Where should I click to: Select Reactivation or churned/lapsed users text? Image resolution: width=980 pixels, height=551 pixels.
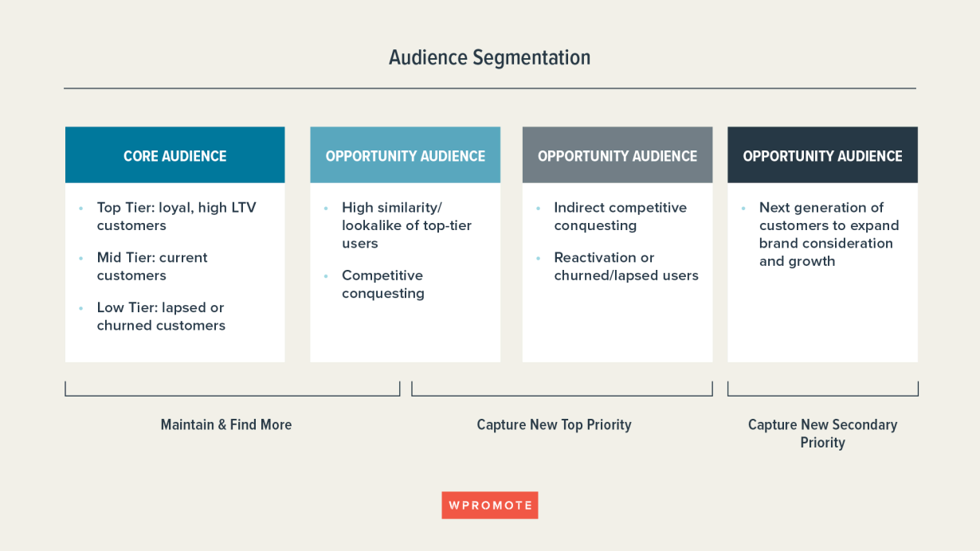pyautogui.click(x=626, y=267)
